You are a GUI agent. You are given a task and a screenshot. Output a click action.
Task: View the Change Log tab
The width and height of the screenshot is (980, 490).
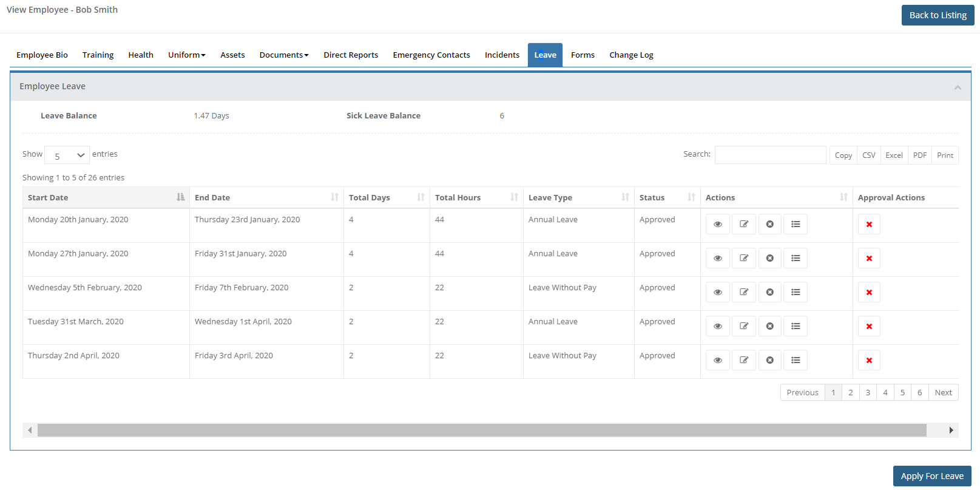tap(631, 55)
